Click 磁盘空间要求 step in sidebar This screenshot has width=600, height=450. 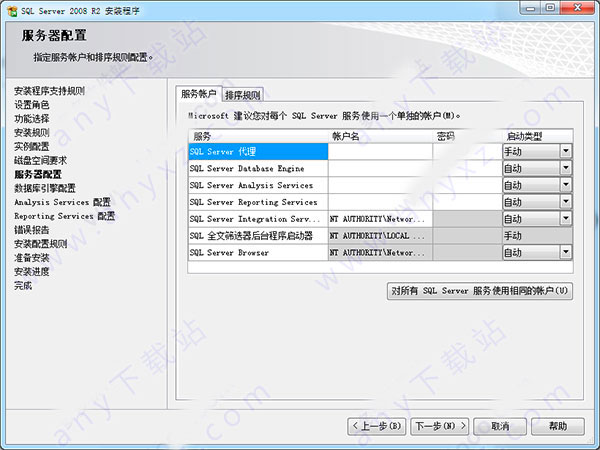coord(41,160)
